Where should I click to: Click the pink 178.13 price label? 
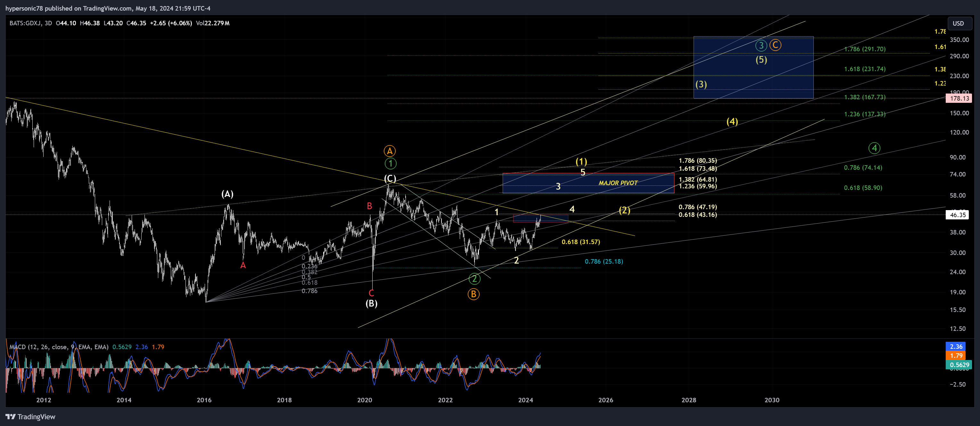click(x=959, y=99)
